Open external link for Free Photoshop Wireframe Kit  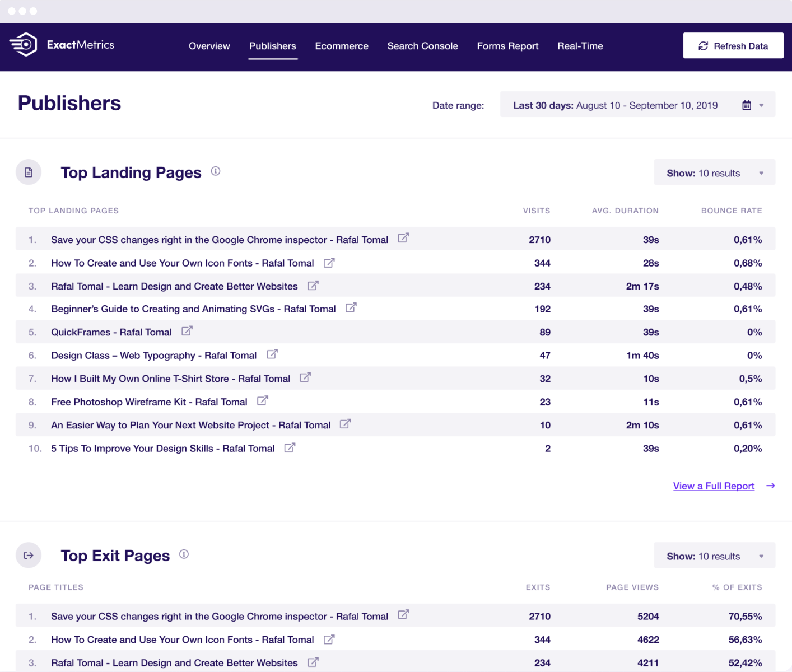tap(262, 400)
